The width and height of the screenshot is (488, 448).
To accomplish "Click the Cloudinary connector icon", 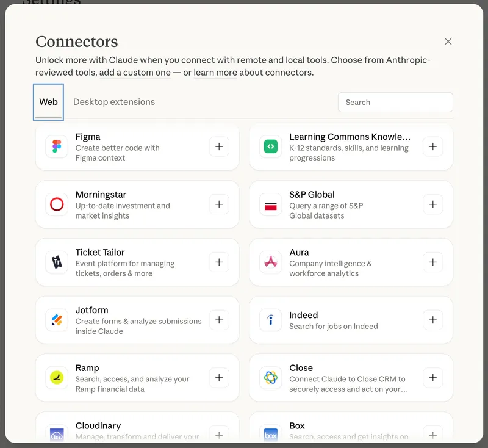I will click(x=56, y=434).
